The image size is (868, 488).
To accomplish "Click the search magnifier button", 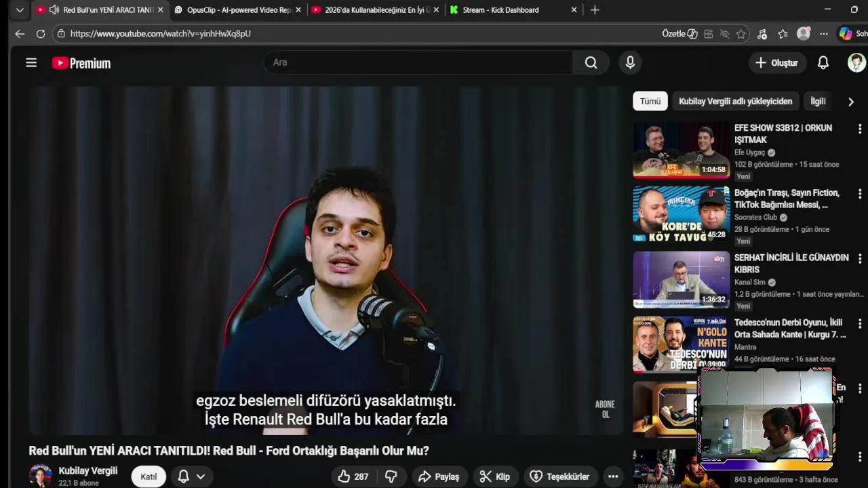I will (x=591, y=62).
